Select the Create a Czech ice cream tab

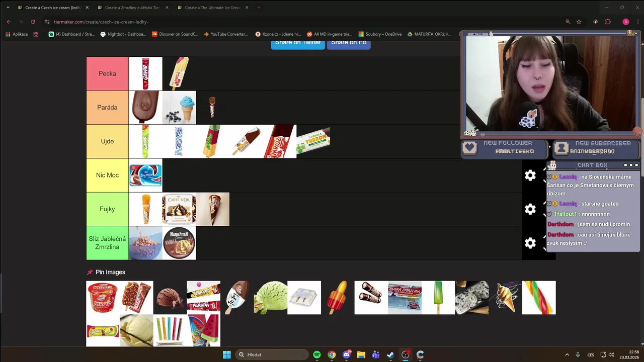tap(52, 8)
